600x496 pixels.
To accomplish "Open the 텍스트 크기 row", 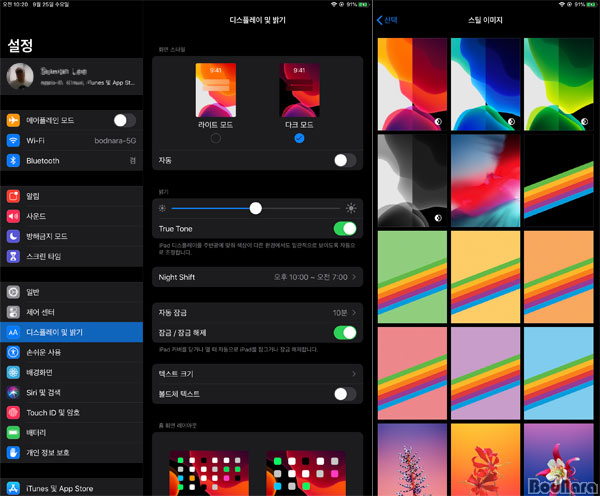I will (x=258, y=374).
